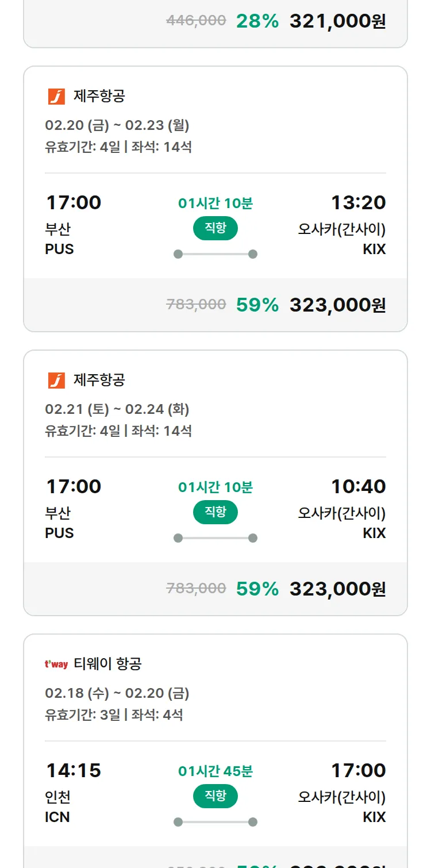Click the t'way airline logo icon

[x=56, y=665]
